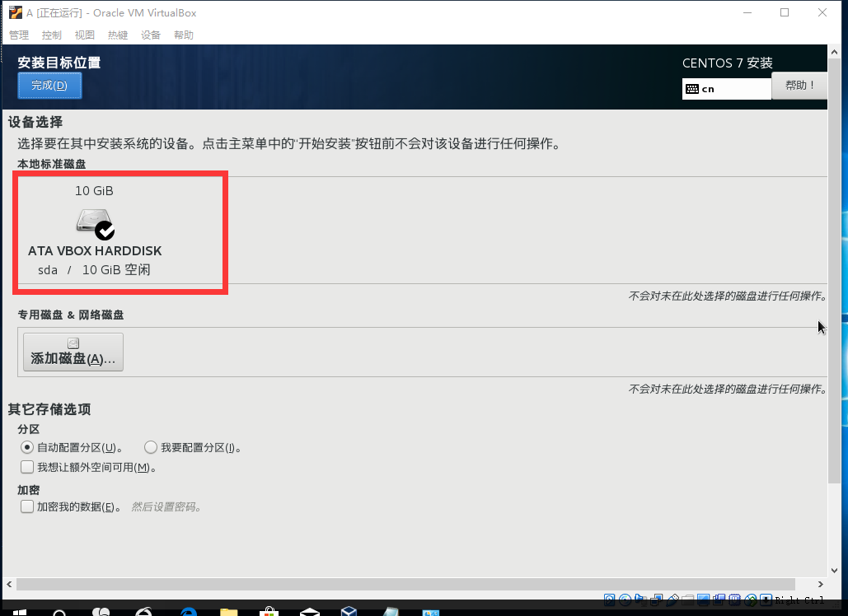Open the 视图 menu
The image size is (848, 616).
coord(85,35)
